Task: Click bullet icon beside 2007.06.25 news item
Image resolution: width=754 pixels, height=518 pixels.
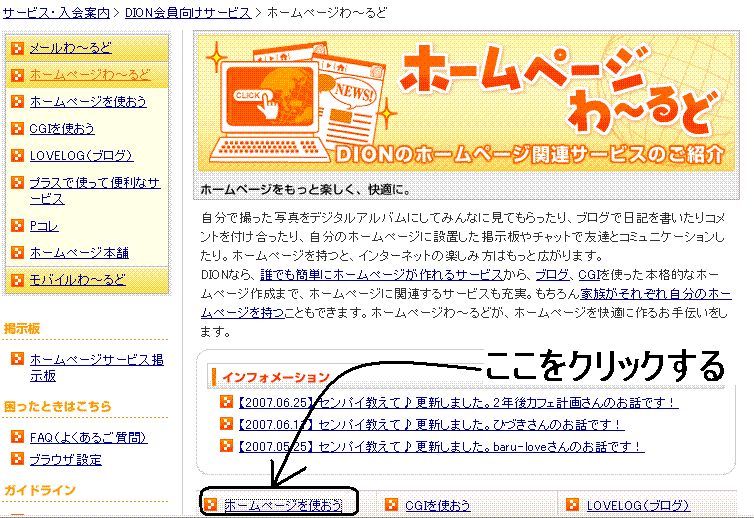Action: [226, 402]
